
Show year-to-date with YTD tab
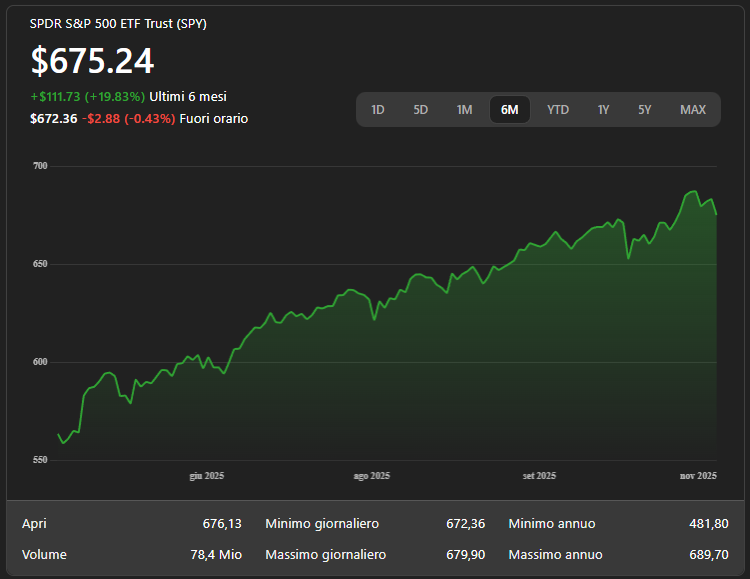pos(558,110)
